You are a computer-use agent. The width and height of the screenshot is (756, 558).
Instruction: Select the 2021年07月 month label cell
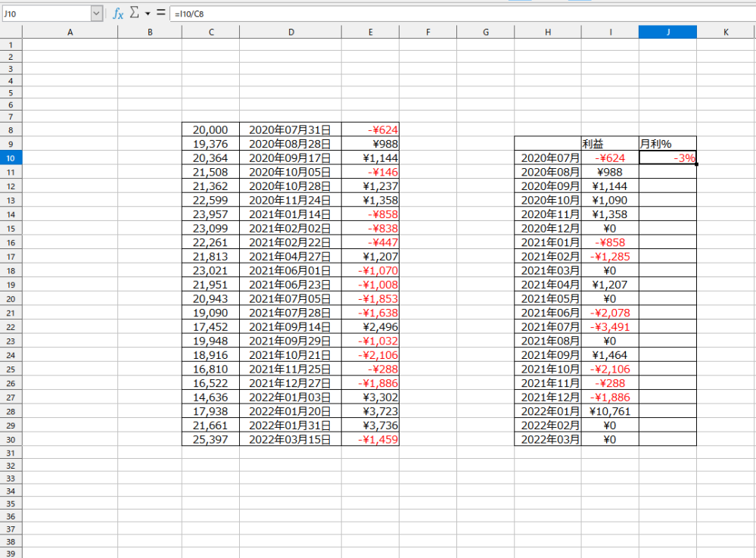click(x=548, y=326)
